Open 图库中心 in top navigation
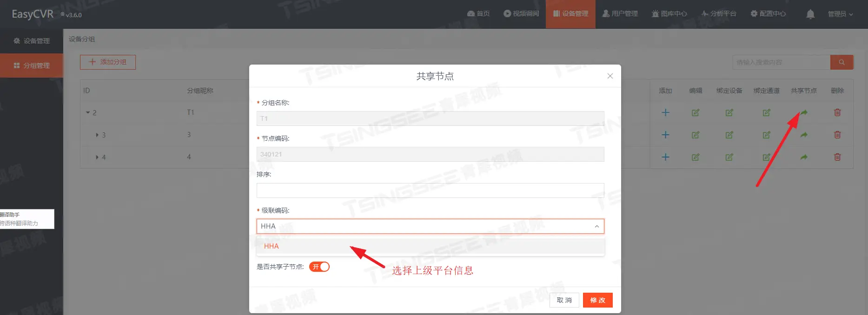Image resolution: width=868 pixels, height=315 pixels. coord(669,13)
